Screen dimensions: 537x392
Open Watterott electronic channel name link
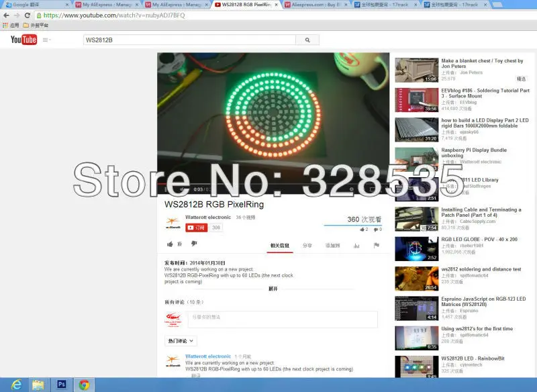[x=208, y=217]
